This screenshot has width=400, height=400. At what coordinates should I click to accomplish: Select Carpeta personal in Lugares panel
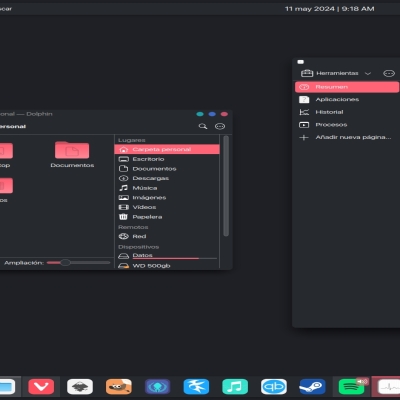point(167,149)
